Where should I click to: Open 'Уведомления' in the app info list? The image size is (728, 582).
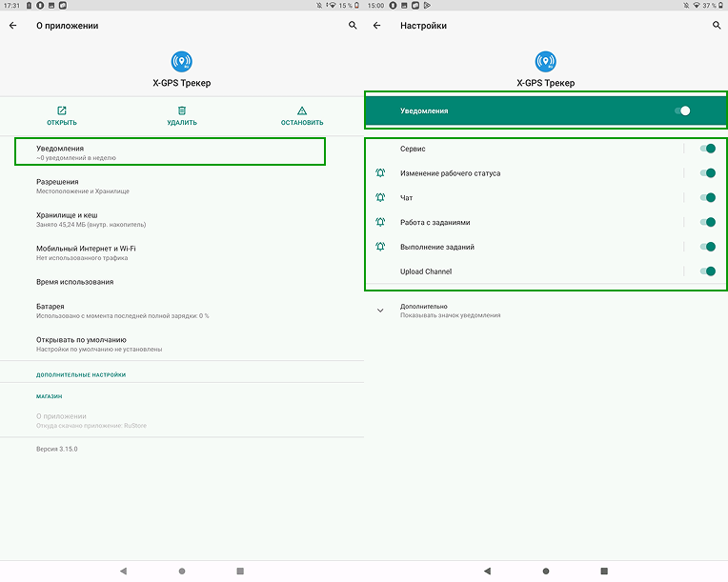point(170,152)
